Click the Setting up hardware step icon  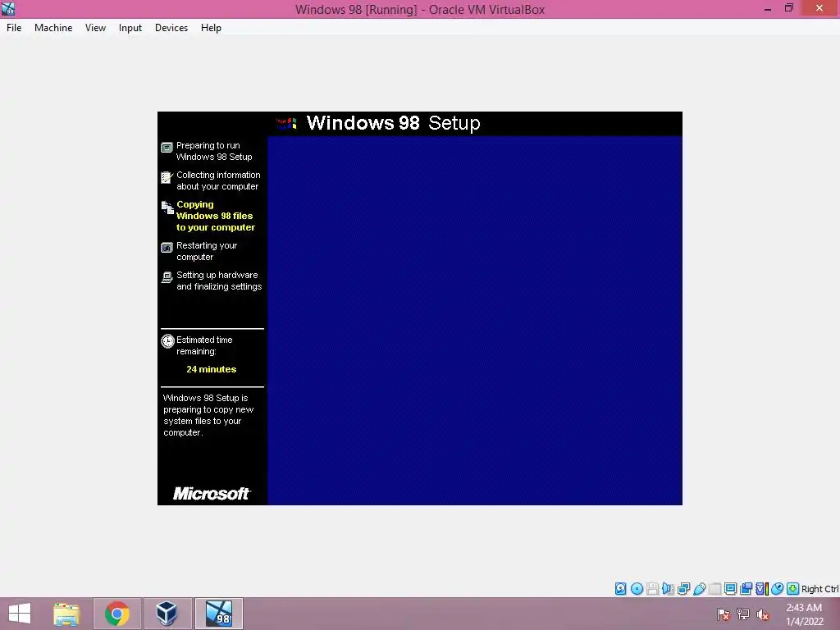tap(167, 277)
